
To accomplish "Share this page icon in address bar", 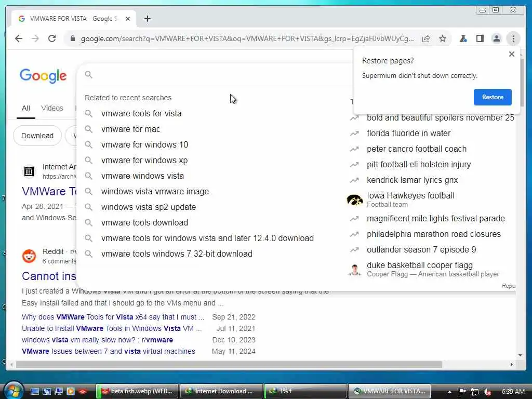I will pos(426,38).
